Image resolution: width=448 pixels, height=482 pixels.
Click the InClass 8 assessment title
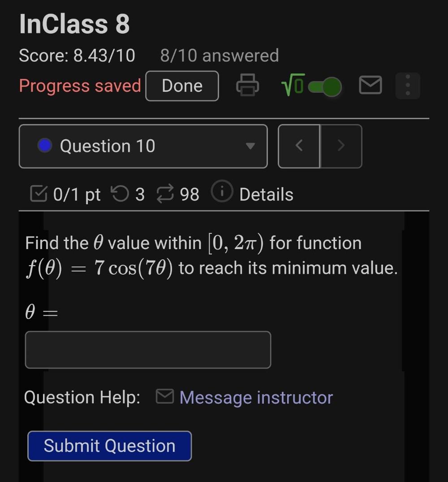[74, 24]
